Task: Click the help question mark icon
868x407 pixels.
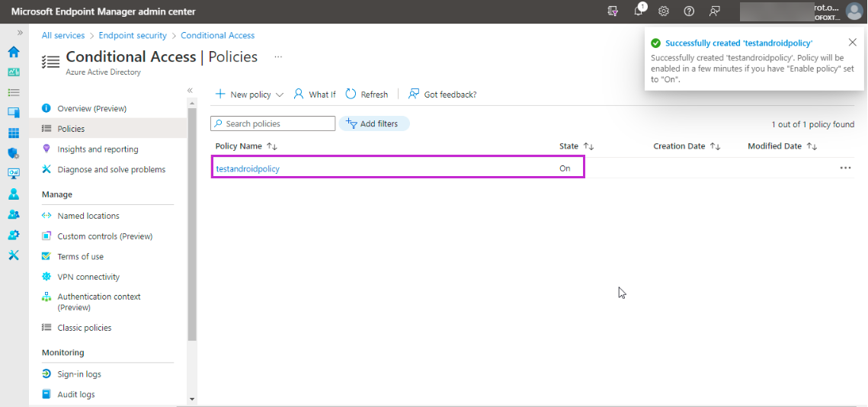Action: (x=689, y=11)
